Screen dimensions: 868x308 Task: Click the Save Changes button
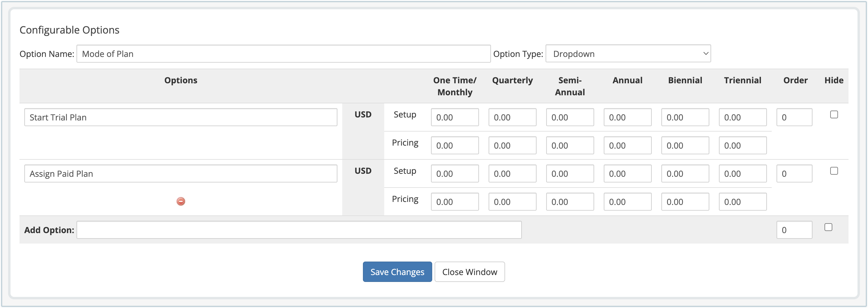397,272
